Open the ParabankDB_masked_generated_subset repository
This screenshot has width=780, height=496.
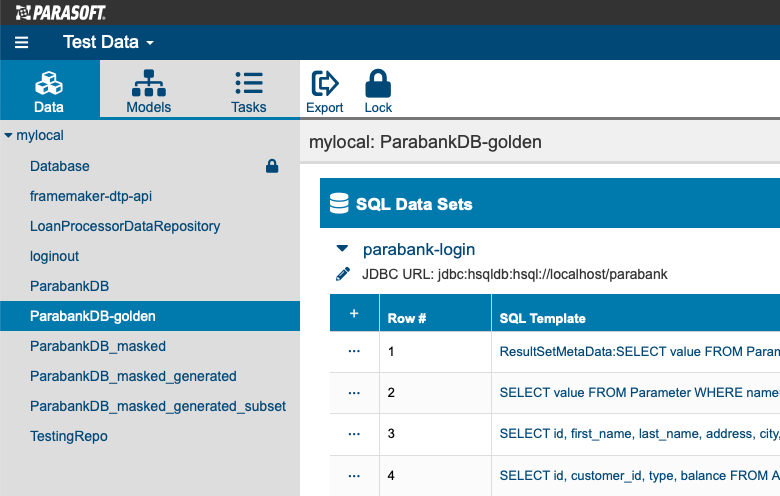(158, 406)
